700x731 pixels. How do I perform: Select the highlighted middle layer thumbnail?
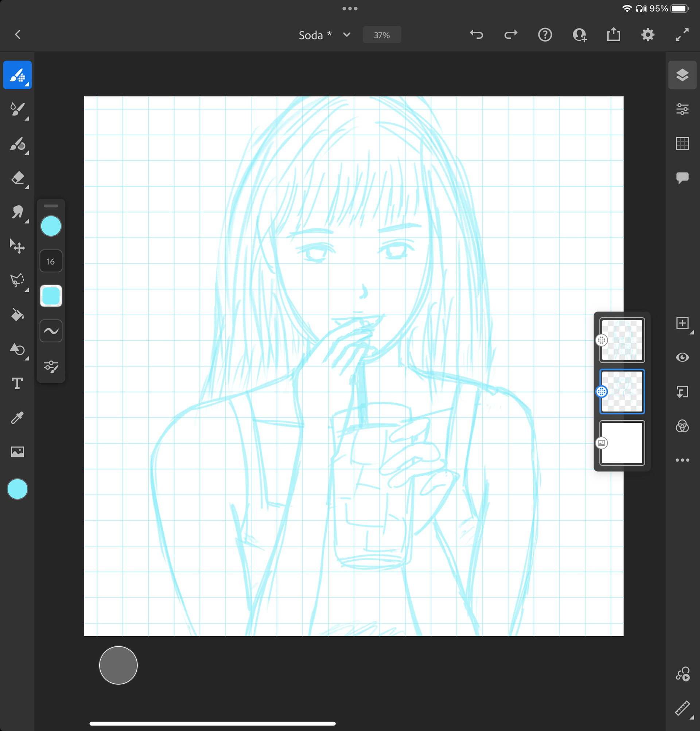point(622,392)
